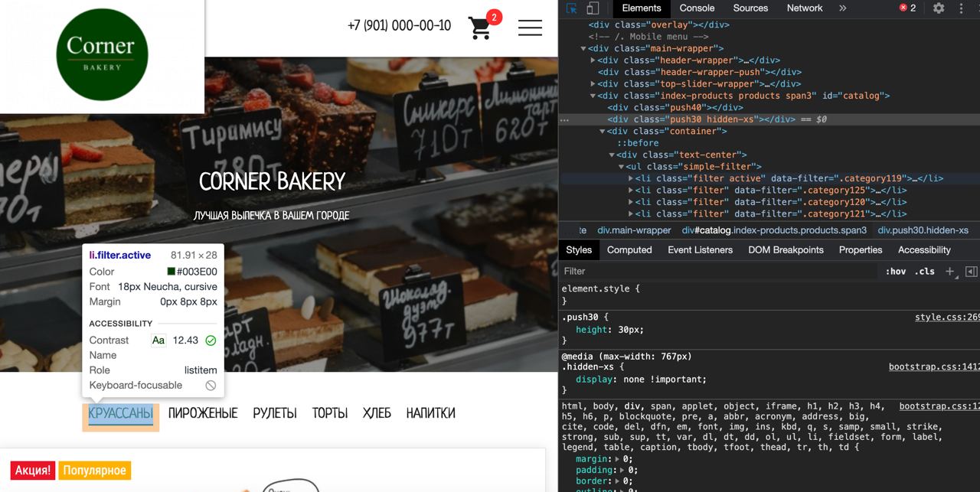Select the Elements tab
The height and width of the screenshot is (492, 980).
tap(642, 8)
